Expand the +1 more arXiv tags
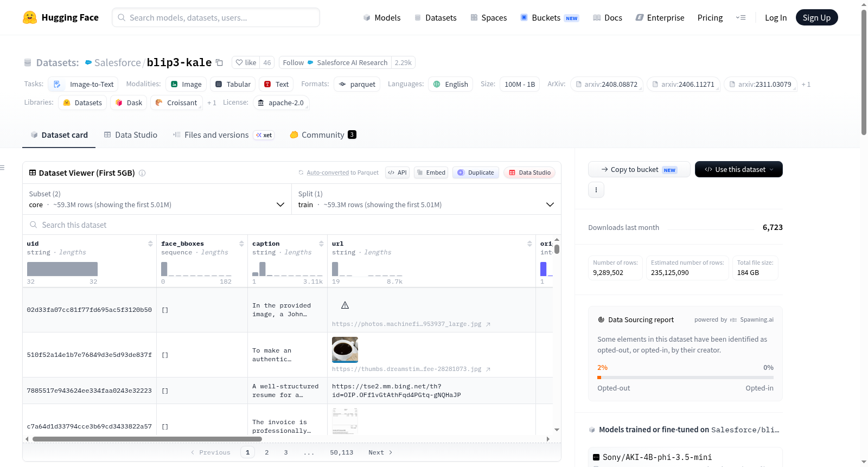868x467 pixels. pos(806,84)
